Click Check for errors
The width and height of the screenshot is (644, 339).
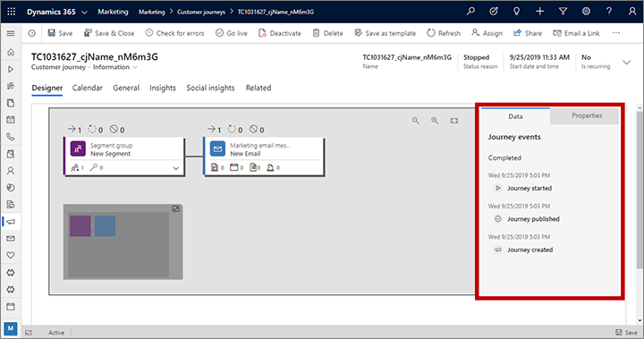(175, 33)
